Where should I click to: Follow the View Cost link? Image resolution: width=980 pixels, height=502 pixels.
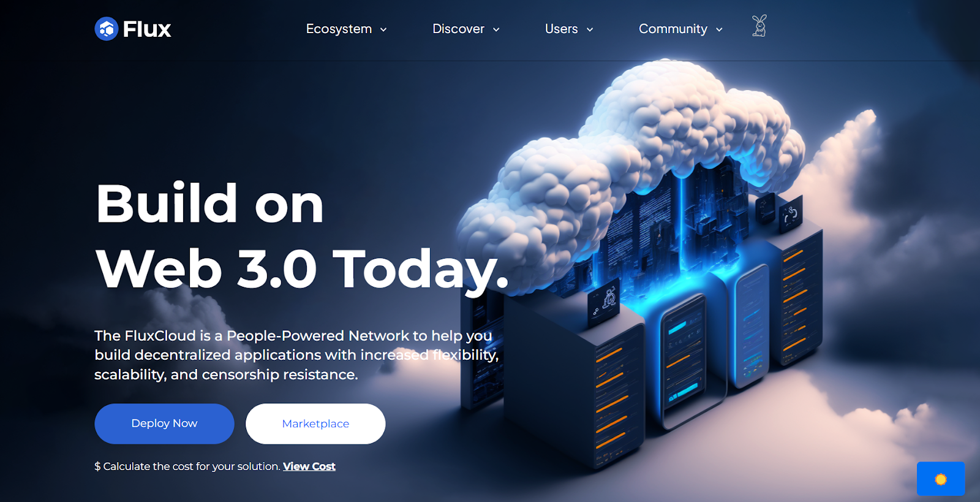[x=309, y=466]
